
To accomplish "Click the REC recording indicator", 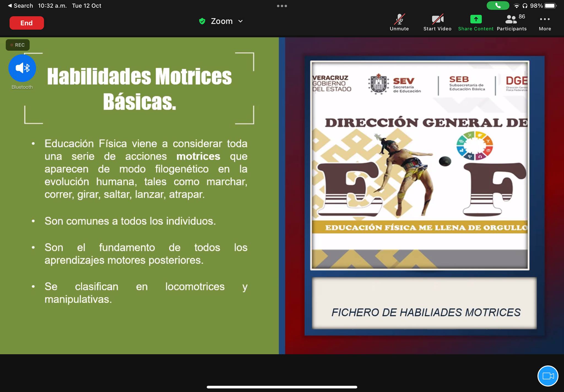I will [18, 45].
